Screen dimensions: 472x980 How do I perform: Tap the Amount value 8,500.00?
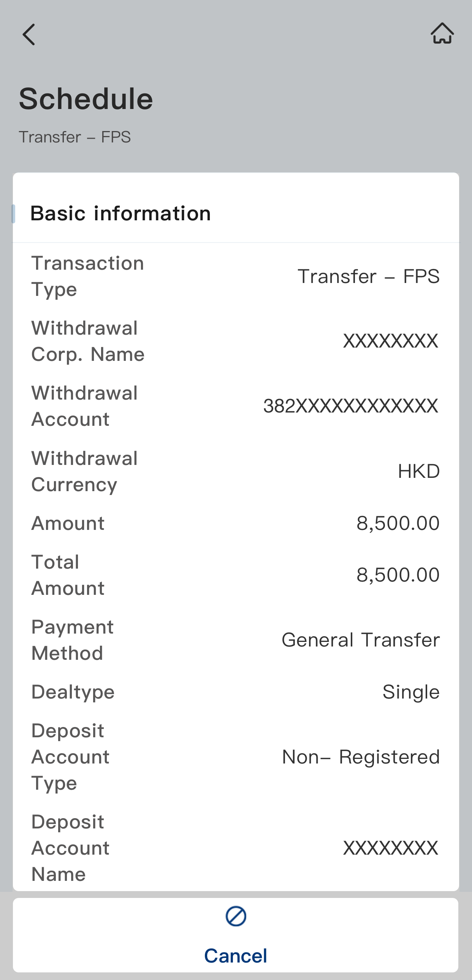click(x=398, y=523)
